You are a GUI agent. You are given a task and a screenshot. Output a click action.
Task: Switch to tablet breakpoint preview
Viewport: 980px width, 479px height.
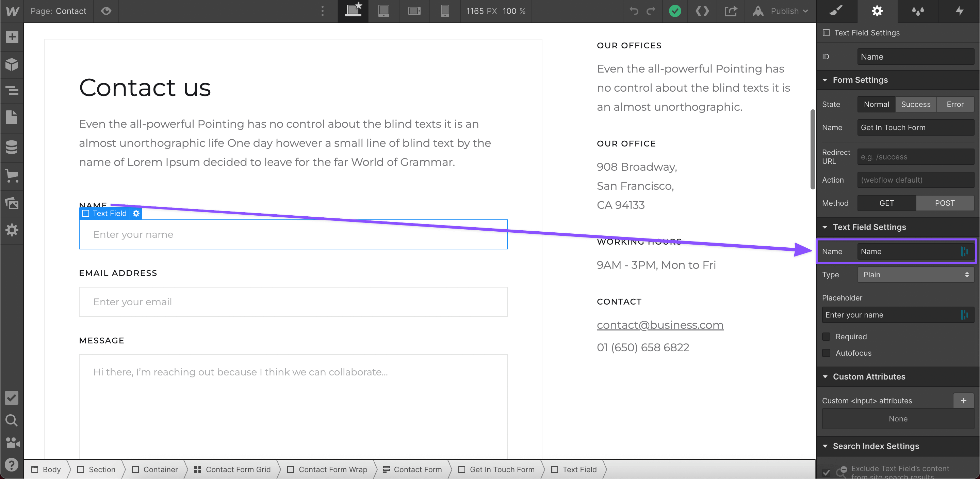384,11
